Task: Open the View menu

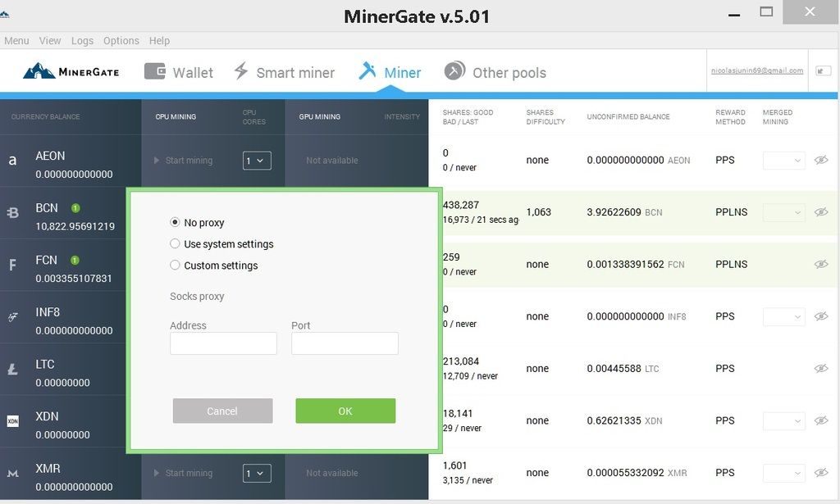Action: tap(50, 41)
